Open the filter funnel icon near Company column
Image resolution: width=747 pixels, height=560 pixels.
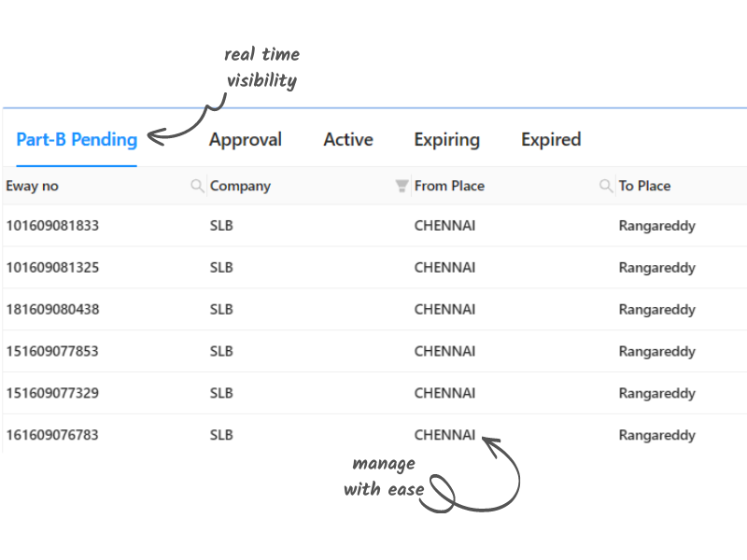401,186
